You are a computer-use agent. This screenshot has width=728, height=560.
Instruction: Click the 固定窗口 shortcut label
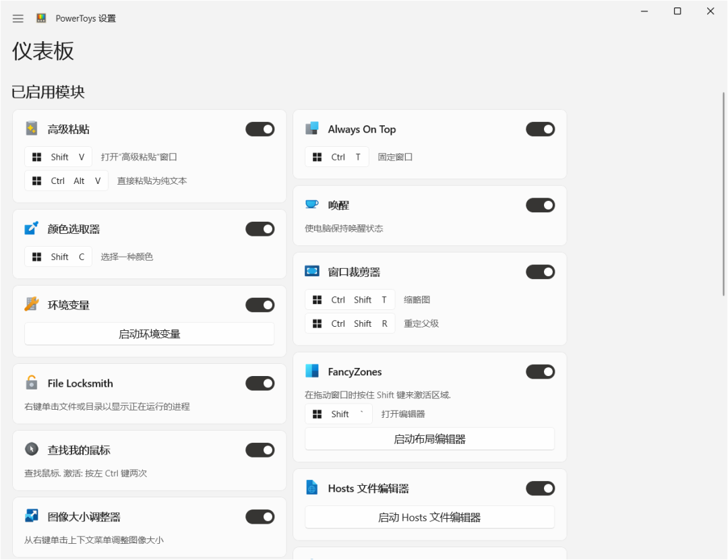coord(395,157)
